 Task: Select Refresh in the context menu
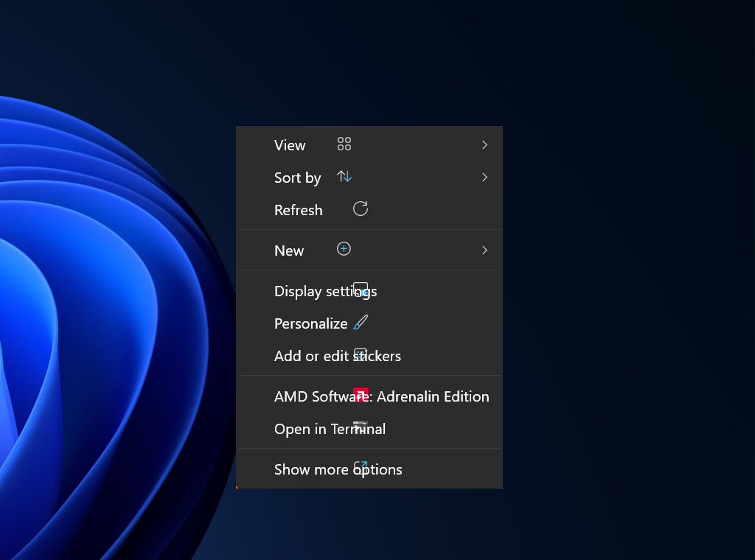click(x=369, y=210)
